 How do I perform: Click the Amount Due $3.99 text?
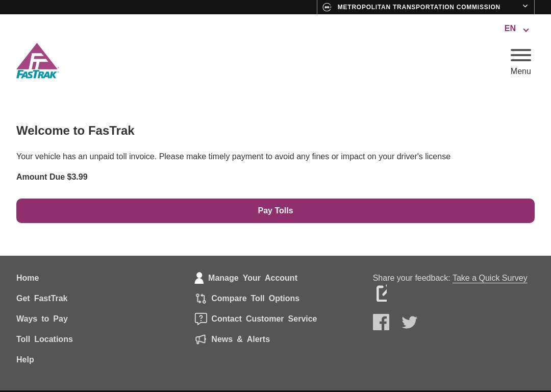(52, 177)
